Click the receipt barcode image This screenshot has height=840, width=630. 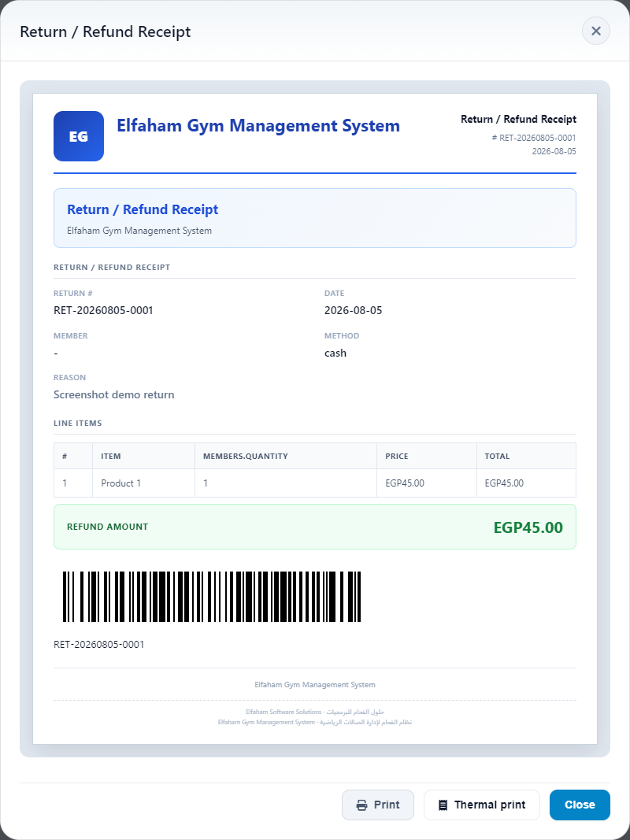click(x=212, y=596)
